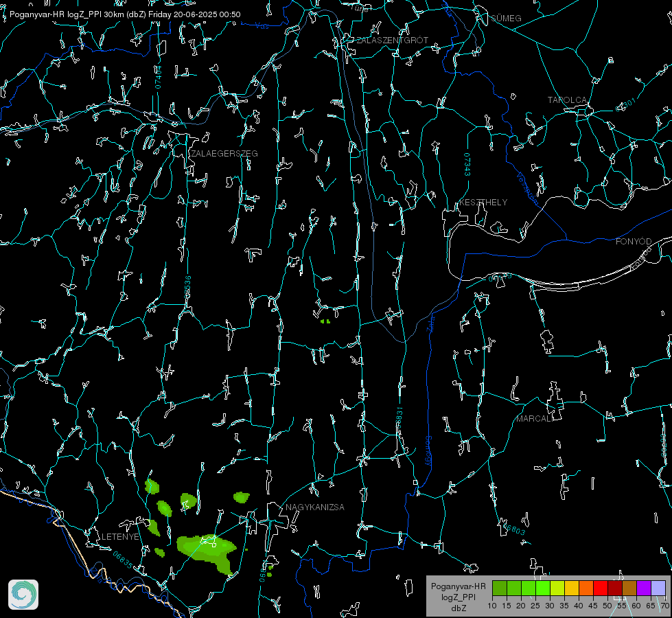Select the 60–65 dBZ purple legend swatch

pyautogui.click(x=644, y=588)
